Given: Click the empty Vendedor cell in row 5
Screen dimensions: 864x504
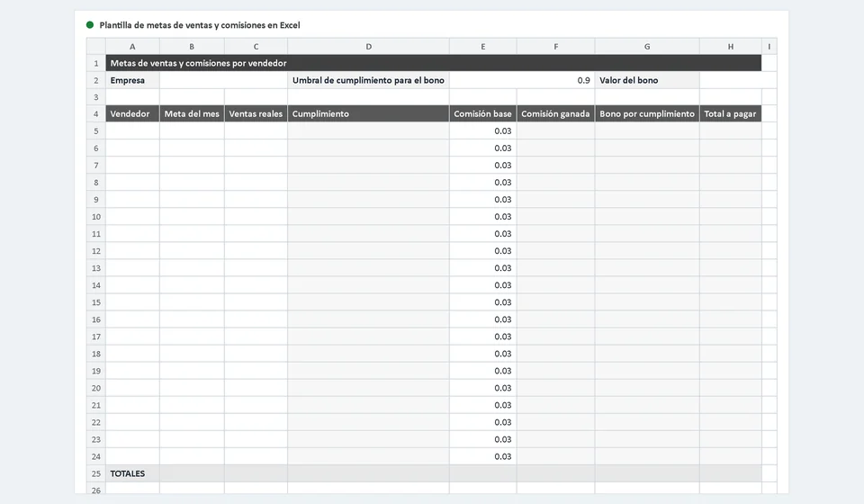Looking at the screenshot, I should click(x=132, y=130).
